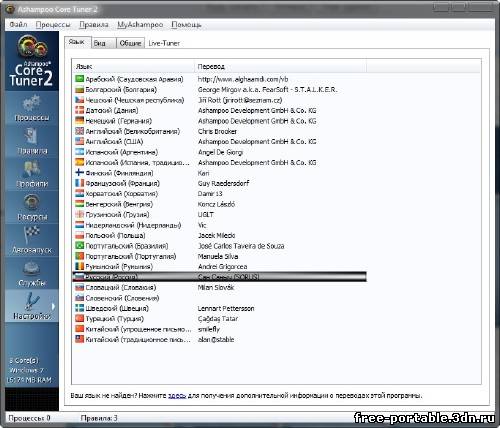Image resolution: width=500 pixels, height=428 pixels.
Task: Click the USA flag icon
Action: [x=79, y=141]
